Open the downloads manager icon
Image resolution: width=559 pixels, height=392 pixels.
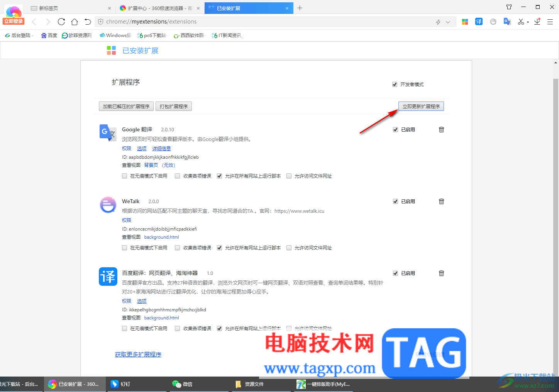coord(537,22)
